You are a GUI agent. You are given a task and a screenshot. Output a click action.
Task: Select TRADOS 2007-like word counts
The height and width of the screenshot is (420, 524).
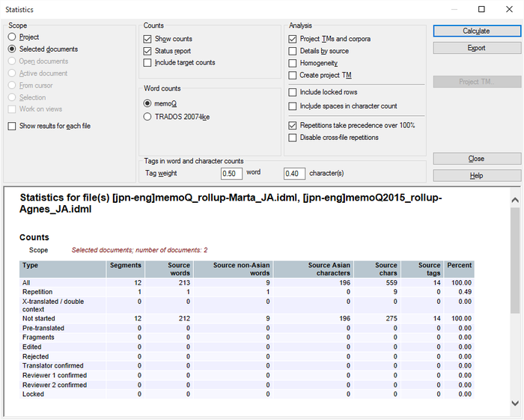[147, 116]
